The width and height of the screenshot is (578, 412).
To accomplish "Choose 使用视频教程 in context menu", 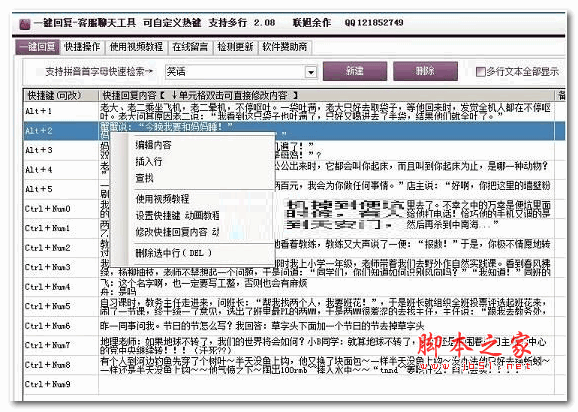I will click(162, 199).
